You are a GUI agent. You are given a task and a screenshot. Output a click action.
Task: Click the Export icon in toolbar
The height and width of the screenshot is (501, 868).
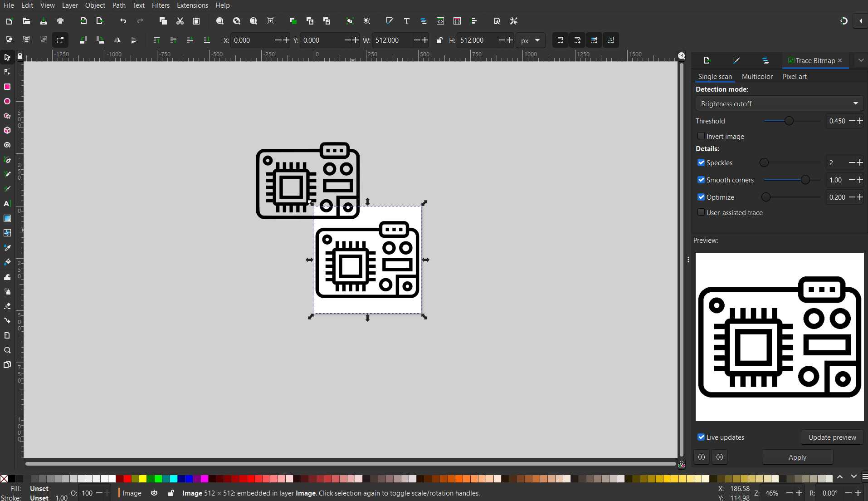100,21
